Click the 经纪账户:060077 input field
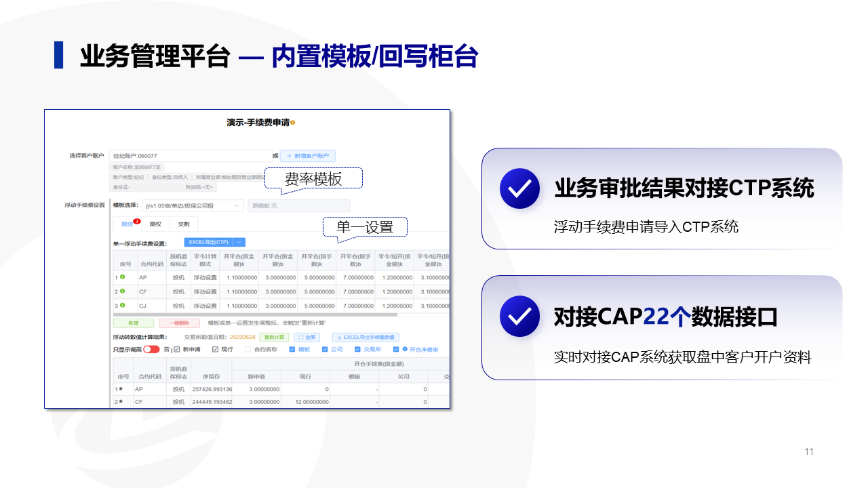 pos(191,156)
